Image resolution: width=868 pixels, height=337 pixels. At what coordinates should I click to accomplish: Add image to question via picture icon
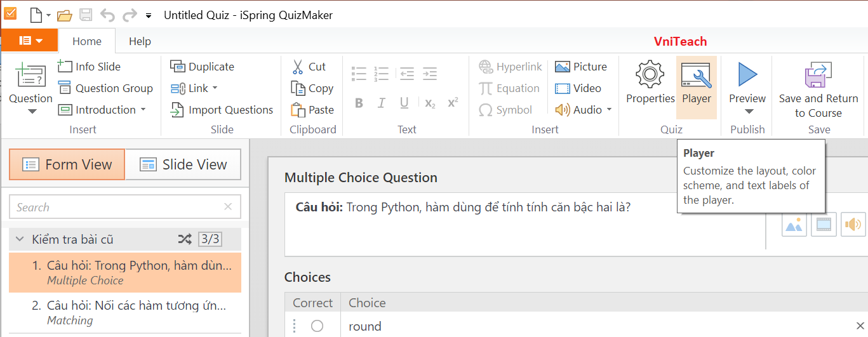[794, 225]
